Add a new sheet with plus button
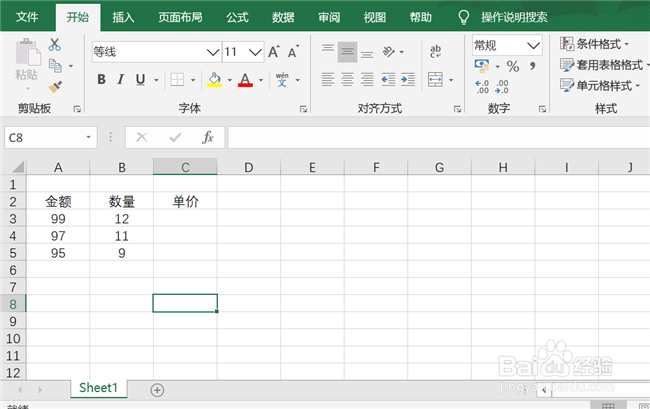The height and width of the screenshot is (409, 650). click(157, 390)
